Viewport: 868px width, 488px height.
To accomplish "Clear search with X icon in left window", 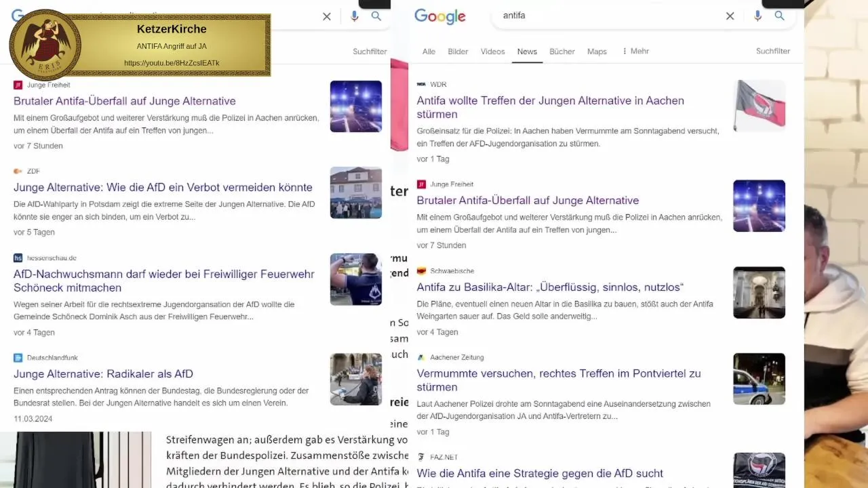I will [327, 16].
